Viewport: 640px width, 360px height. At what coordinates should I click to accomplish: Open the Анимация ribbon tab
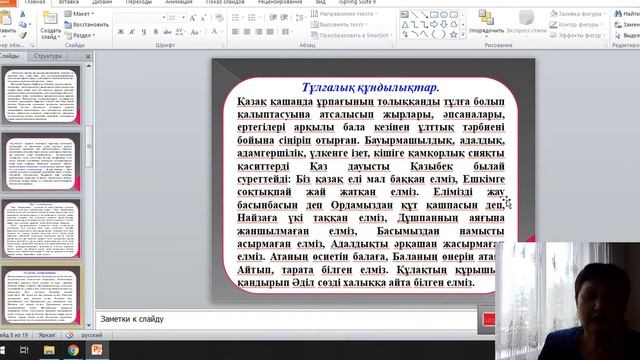pyautogui.click(x=179, y=2)
